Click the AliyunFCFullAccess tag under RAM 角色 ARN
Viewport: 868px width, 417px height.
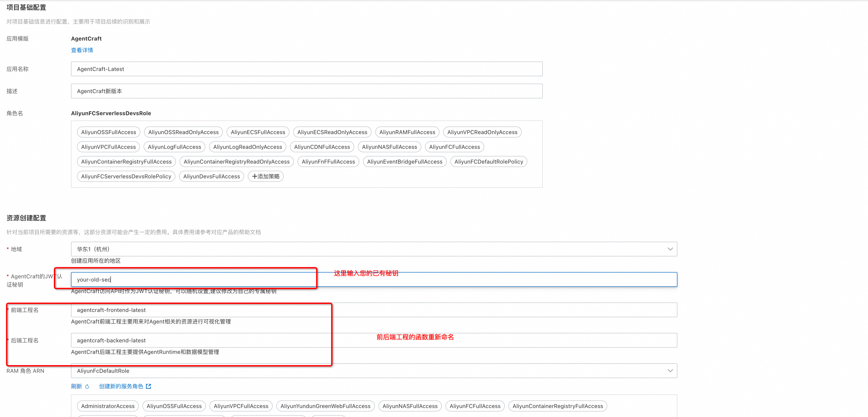(x=475, y=406)
